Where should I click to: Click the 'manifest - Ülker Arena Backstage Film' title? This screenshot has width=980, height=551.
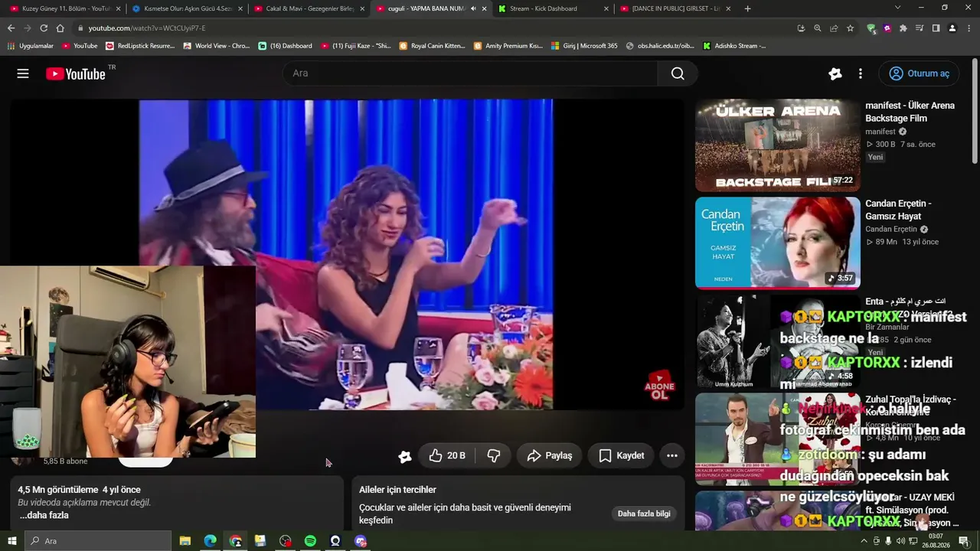(x=910, y=112)
